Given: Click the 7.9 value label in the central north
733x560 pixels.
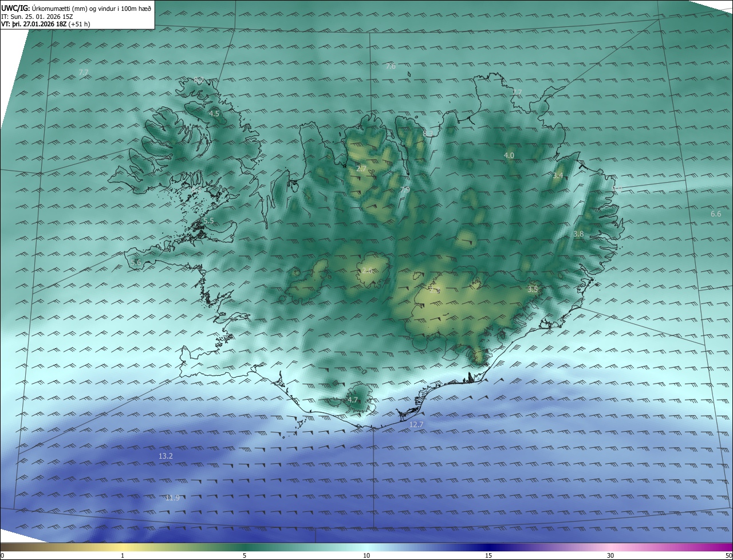Looking at the screenshot, I should click(405, 190).
